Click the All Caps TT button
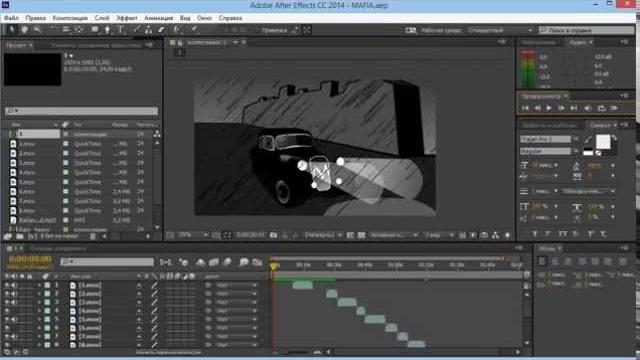Image resolution: width=640 pixels, height=360 pixels. pos(562,234)
